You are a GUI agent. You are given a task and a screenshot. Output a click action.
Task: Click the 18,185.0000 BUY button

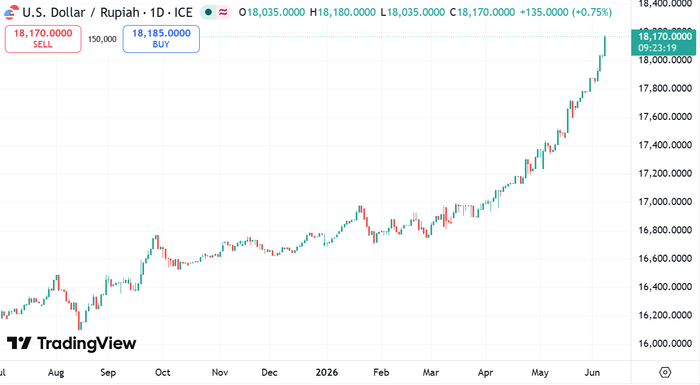(161, 39)
